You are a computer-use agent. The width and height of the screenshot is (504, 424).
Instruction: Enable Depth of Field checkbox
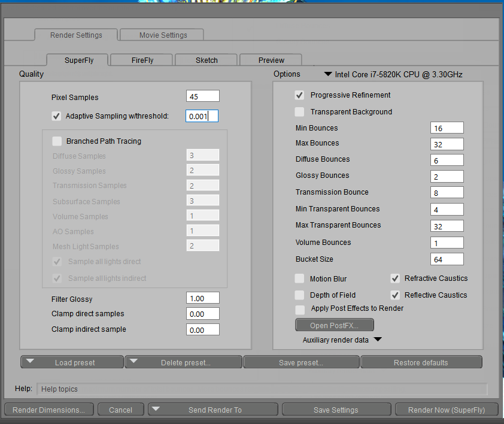299,295
